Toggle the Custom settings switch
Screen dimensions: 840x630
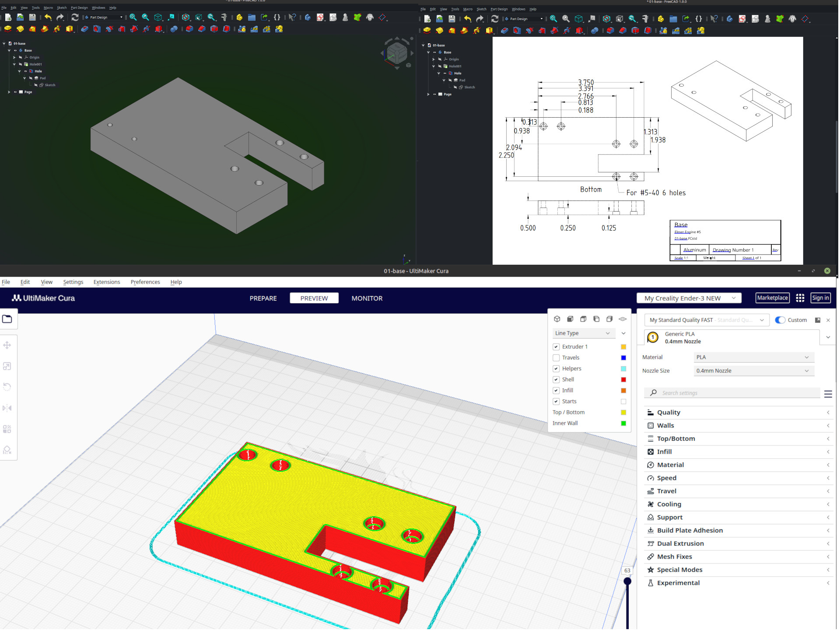click(x=780, y=320)
